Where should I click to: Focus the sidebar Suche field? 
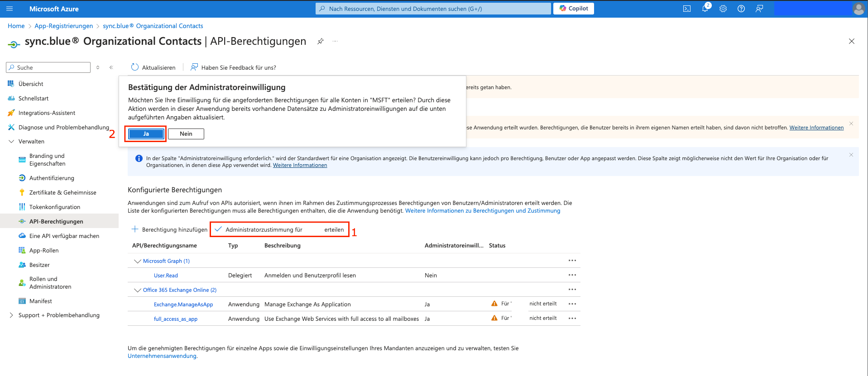click(x=48, y=67)
